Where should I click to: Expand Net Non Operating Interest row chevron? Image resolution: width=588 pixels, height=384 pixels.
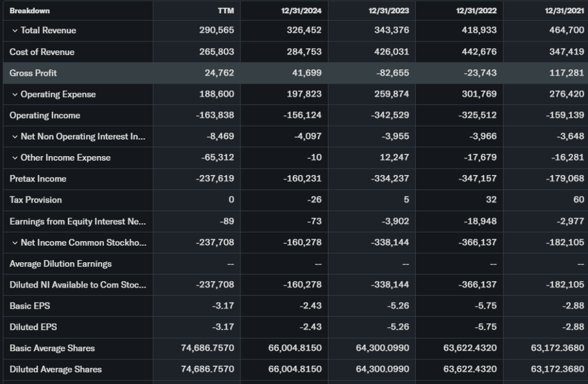(14, 137)
